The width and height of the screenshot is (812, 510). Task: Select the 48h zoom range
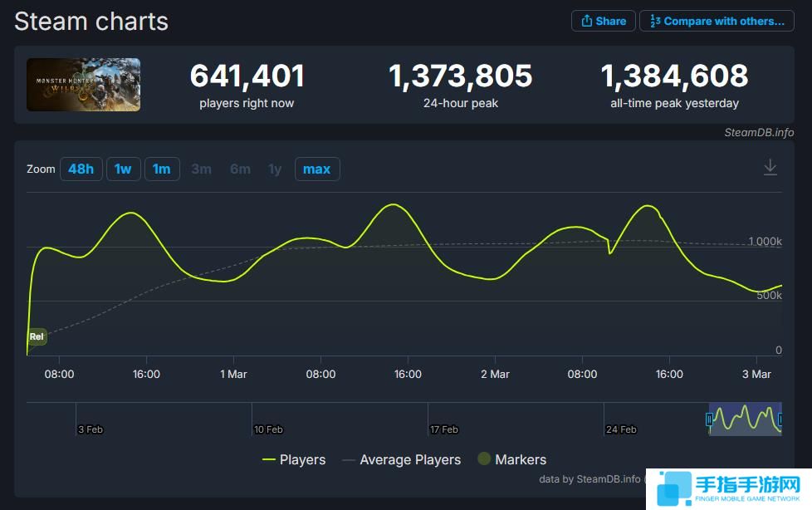click(x=81, y=169)
